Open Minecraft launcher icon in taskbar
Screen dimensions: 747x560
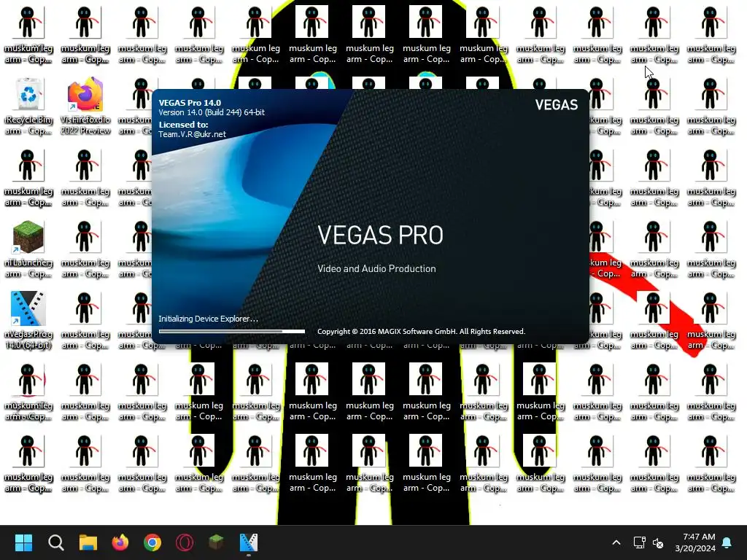coord(216,542)
